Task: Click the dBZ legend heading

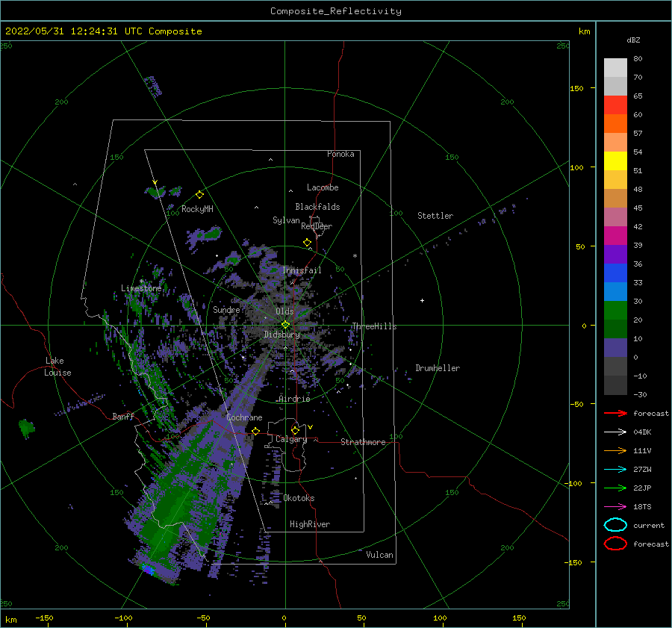Action: 633,40
